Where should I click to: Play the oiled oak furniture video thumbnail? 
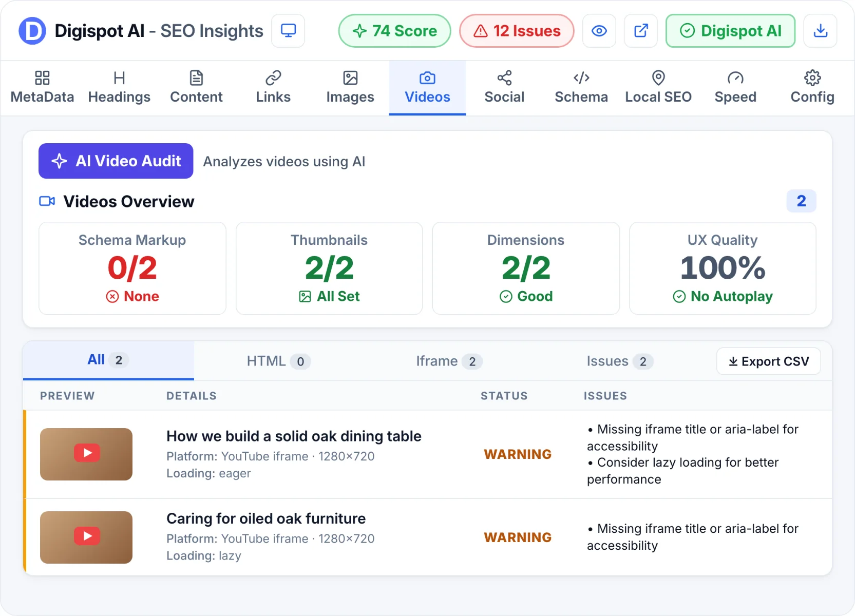86,537
